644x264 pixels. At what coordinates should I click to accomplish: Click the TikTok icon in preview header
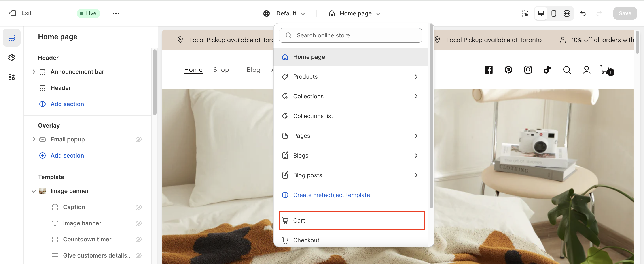click(547, 70)
